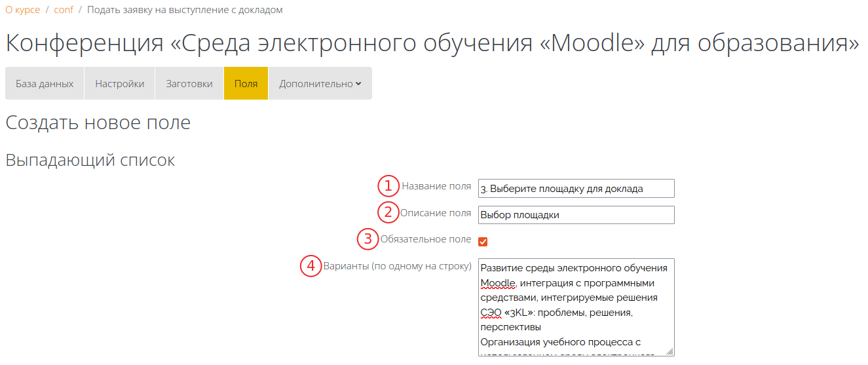Viewport: 868px width, 365px height.
Task: Open 'Подать заявку на выступление с докладом' breadcrumb
Action: pyautogui.click(x=185, y=10)
